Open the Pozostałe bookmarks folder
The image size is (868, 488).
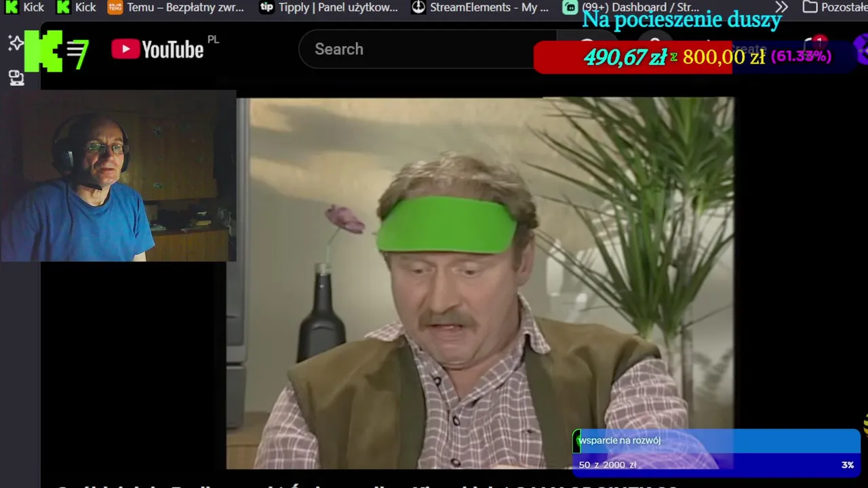click(x=835, y=7)
